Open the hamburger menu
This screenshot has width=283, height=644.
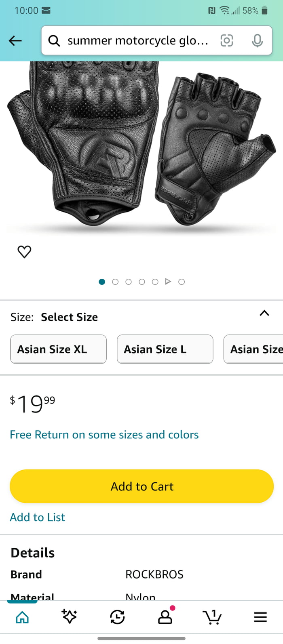click(x=260, y=617)
